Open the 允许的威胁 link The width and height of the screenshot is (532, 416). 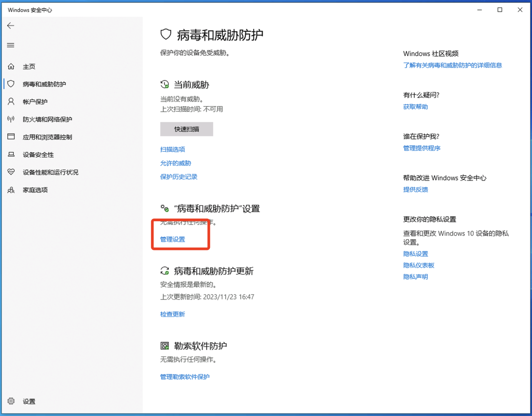click(176, 163)
